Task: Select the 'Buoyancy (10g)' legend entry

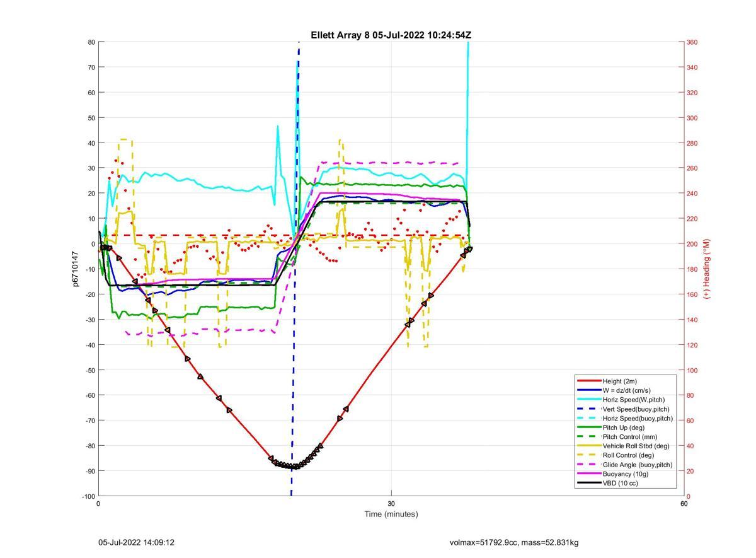Action: [x=625, y=474]
